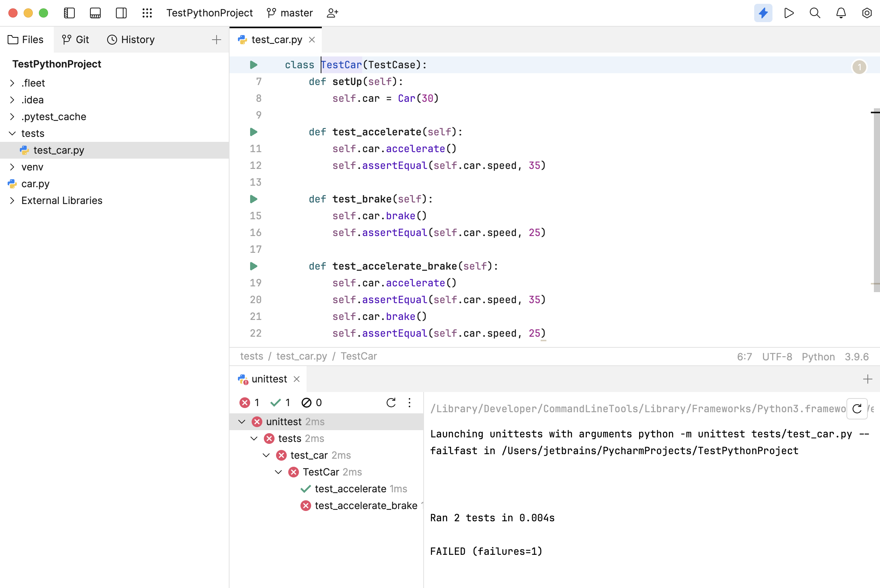Select the test_car.py tab
The image size is (880, 588).
tap(276, 39)
